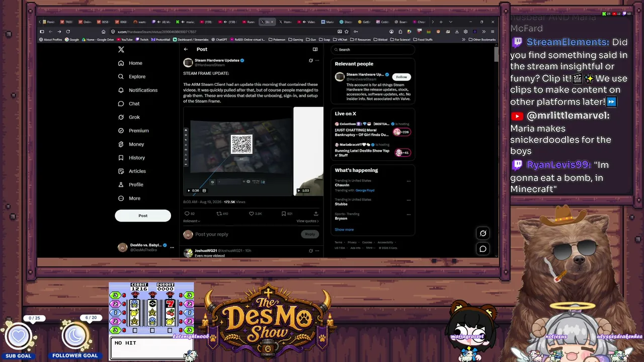
Task: Open the ChatGPT bookmark
Action: point(219,40)
